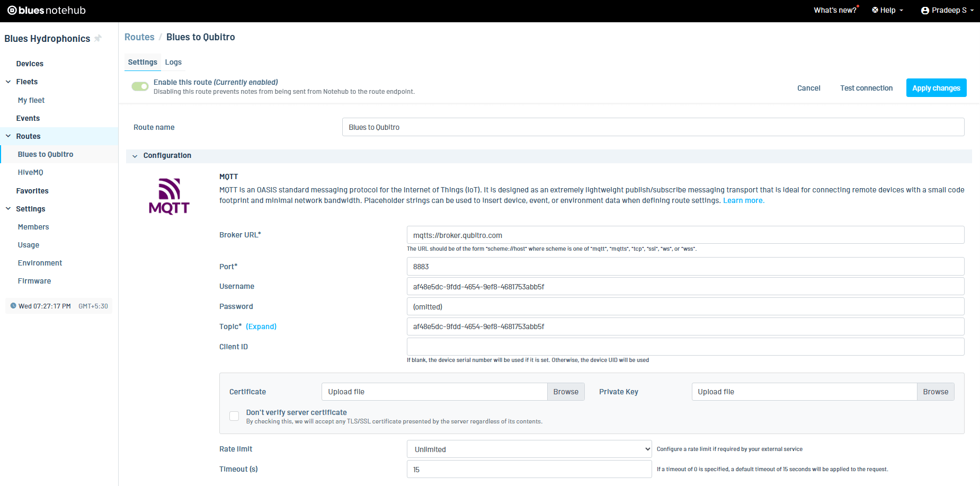Switch to the Logs tab

(173, 62)
